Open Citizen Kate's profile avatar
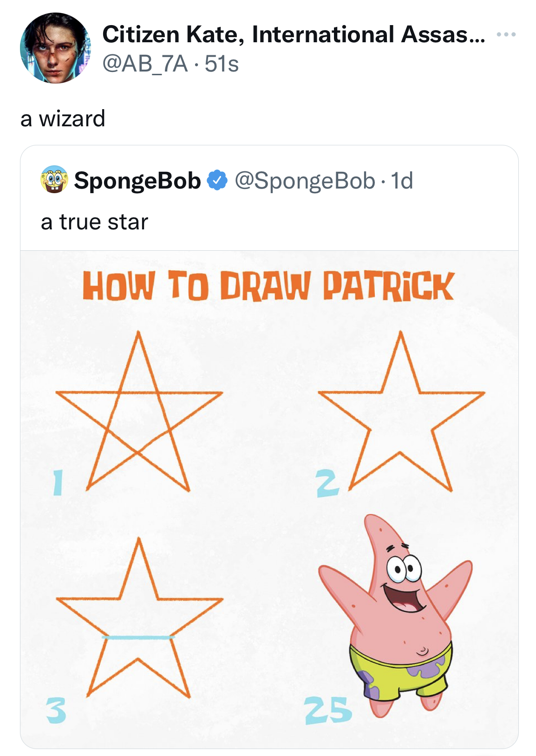The width and height of the screenshot is (536, 756). coord(55,48)
